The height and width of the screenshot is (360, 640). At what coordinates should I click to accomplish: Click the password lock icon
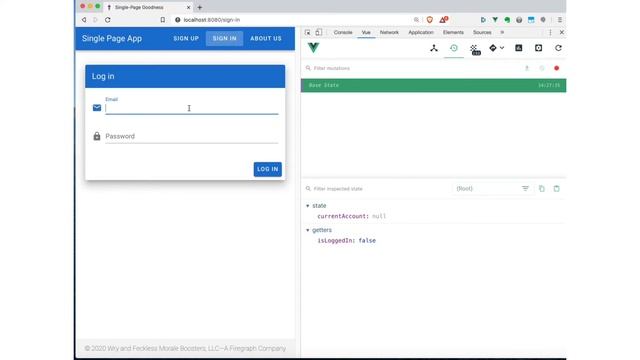tap(97, 136)
